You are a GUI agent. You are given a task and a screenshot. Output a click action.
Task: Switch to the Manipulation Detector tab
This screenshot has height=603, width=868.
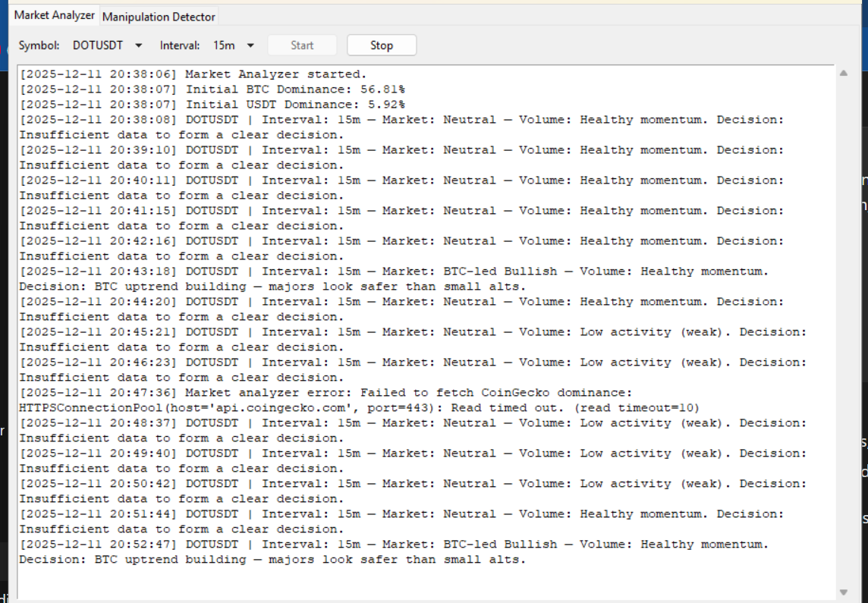tap(159, 16)
